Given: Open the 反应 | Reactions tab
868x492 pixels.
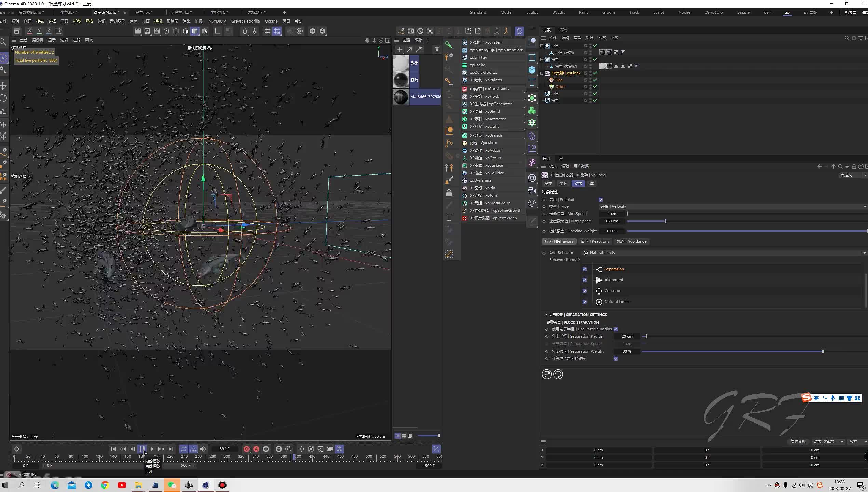Looking at the screenshot, I should 595,241.
